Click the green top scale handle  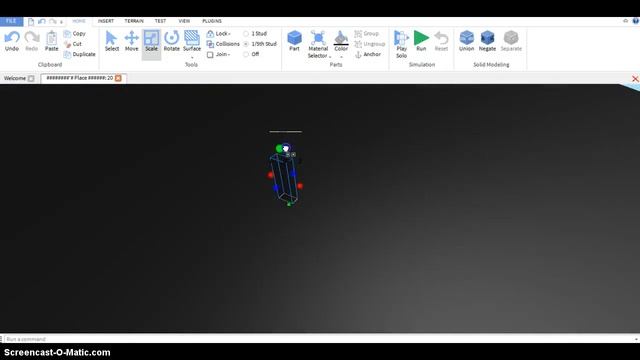279,148
